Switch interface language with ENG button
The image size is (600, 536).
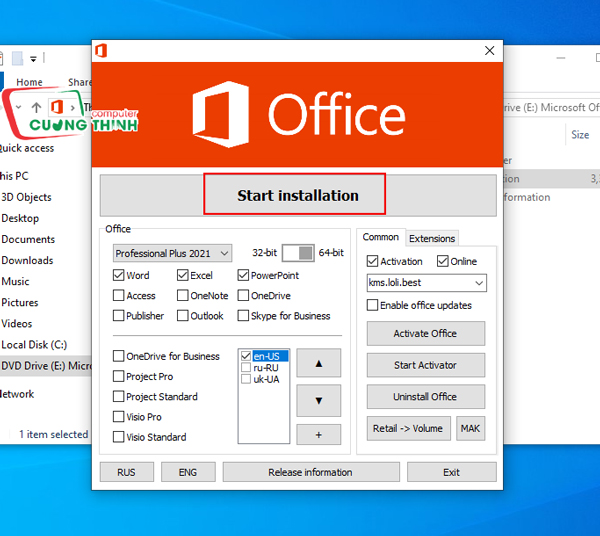coord(188,472)
